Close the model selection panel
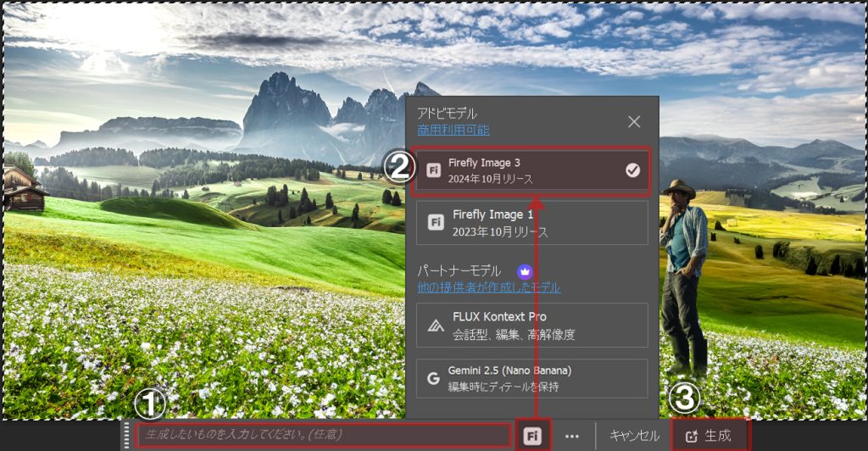 pos(634,121)
